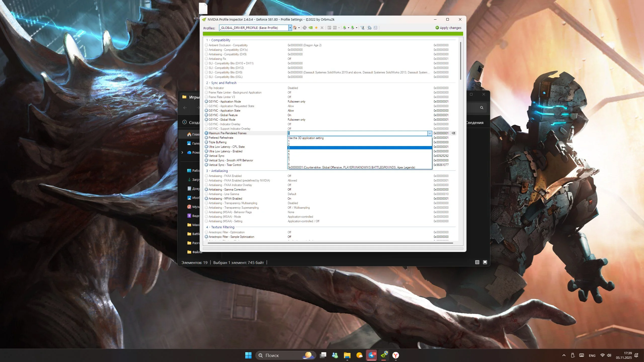Click the green NVIDIA restore defaults icon
This screenshot has height=362, width=644.
pos(310,28)
